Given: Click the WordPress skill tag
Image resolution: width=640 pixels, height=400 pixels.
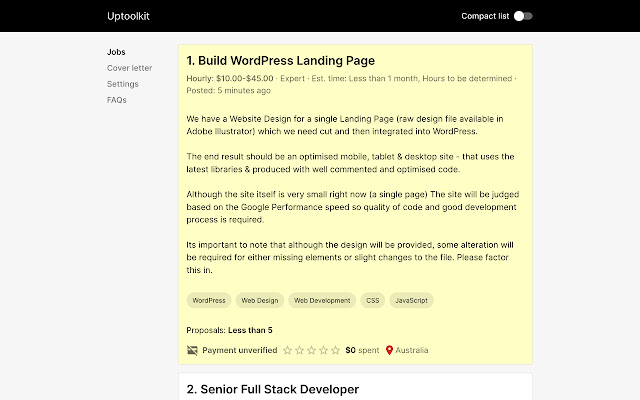Looking at the screenshot, I should 209,300.
